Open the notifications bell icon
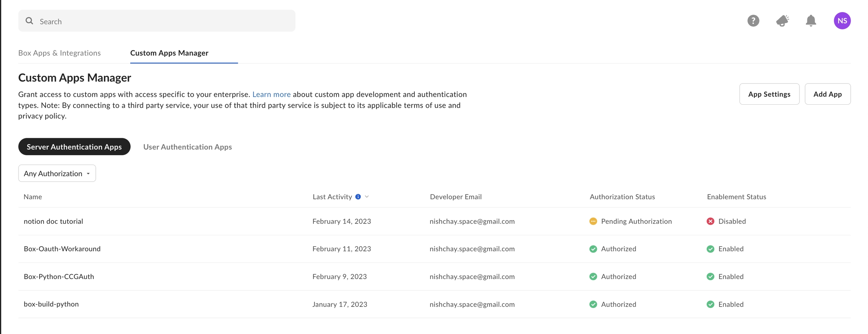This screenshot has width=868, height=334. coord(811,21)
